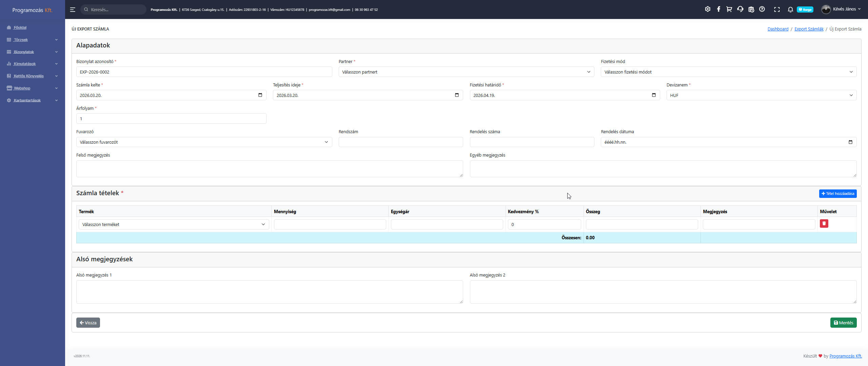Click the Facebook icon in top bar

coord(718,9)
